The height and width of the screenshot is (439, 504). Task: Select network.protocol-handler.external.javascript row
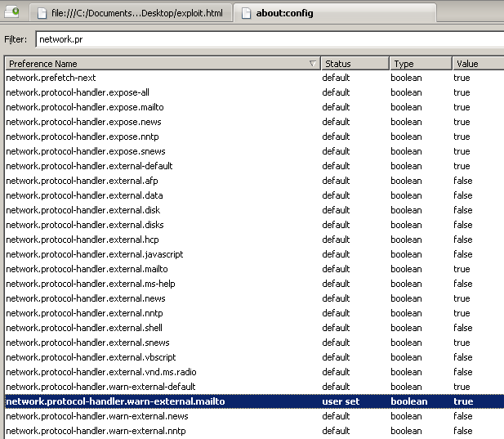coord(254,254)
